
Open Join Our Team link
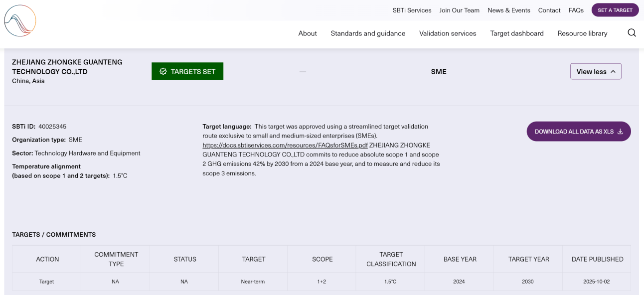click(x=459, y=10)
